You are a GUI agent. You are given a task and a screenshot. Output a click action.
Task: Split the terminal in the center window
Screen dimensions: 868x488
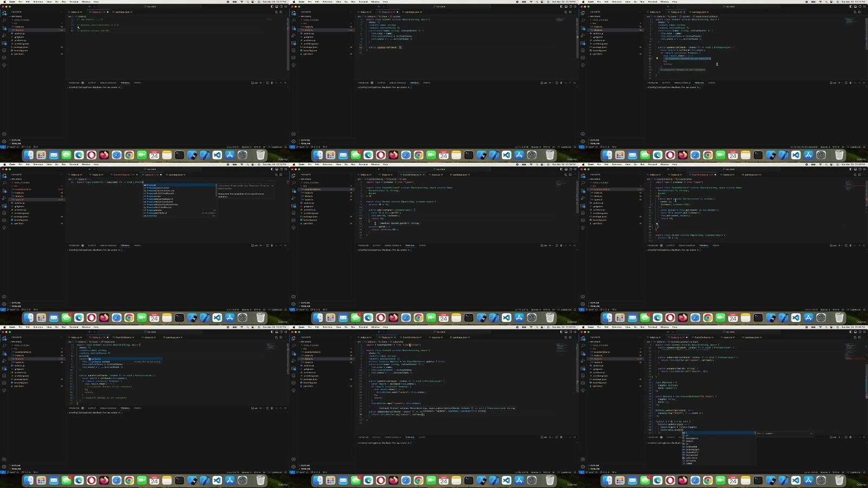coord(557,245)
